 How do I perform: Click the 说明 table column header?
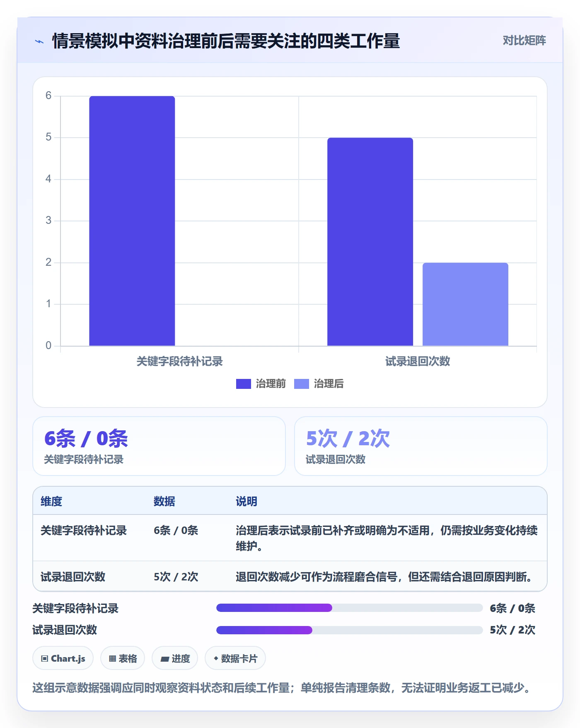[247, 501]
